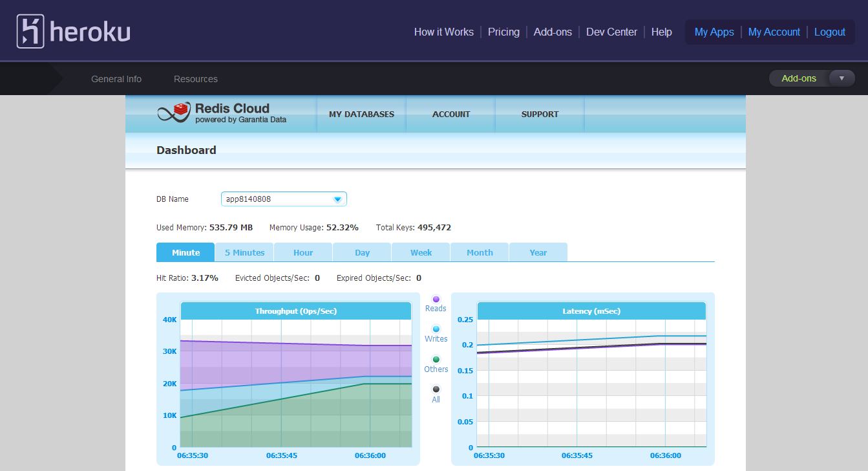
Task: Click the Expired Objects/Sec label
Action: pos(374,278)
